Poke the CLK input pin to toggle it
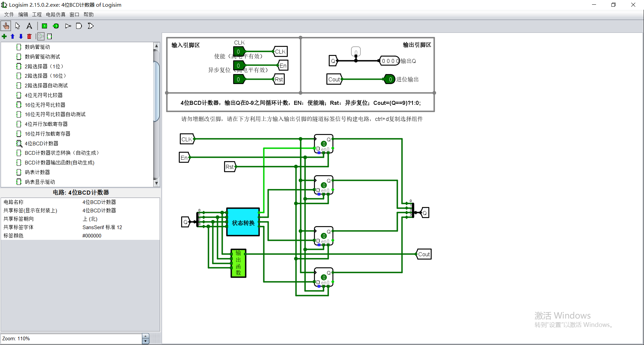Image resolution: width=644 pixels, height=345 pixels. coord(238,51)
